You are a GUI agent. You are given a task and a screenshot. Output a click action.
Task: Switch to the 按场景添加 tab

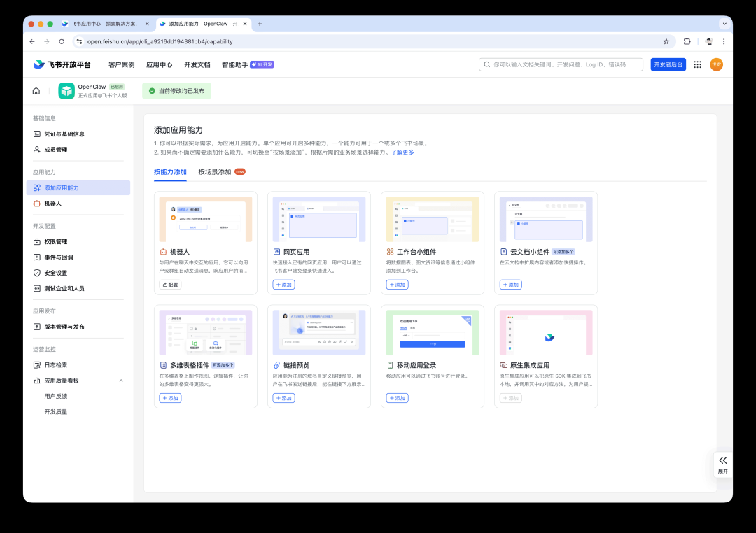point(215,172)
